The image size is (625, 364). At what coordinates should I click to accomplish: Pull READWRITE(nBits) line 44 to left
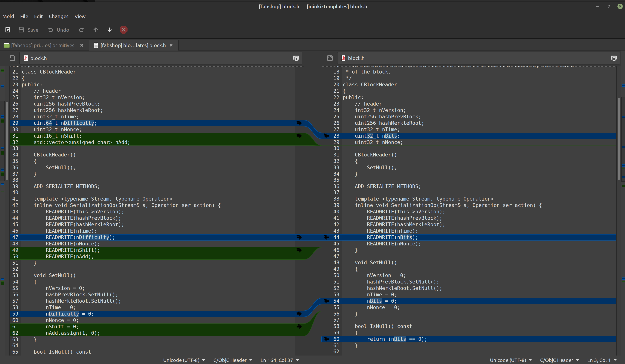pyautogui.click(x=327, y=237)
